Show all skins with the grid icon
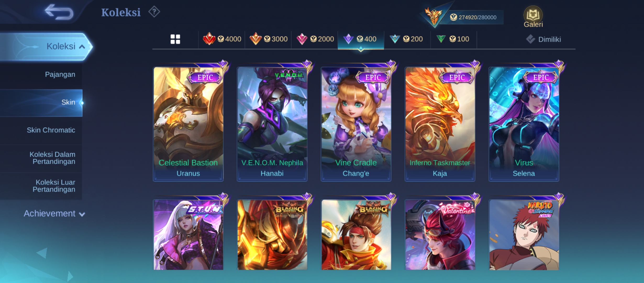 pyautogui.click(x=175, y=39)
